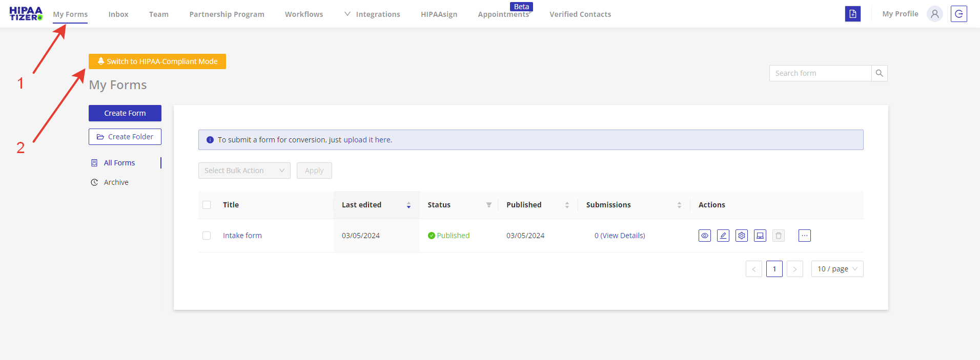Image resolution: width=980 pixels, height=360 pixels.
Task: Click the blue document icon in the header
Action: (853, 14)
